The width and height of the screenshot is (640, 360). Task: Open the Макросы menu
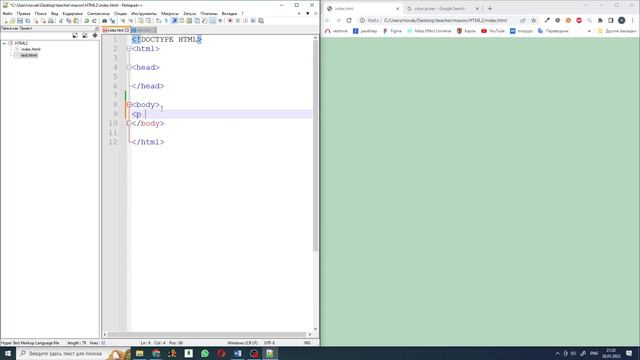pos(170,13)
